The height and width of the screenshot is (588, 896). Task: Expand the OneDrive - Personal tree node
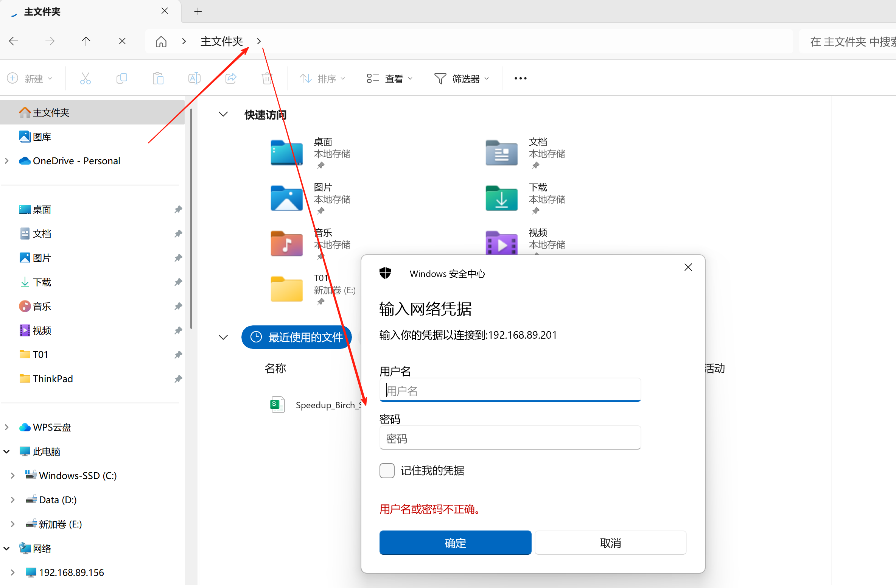pos(7,161)
